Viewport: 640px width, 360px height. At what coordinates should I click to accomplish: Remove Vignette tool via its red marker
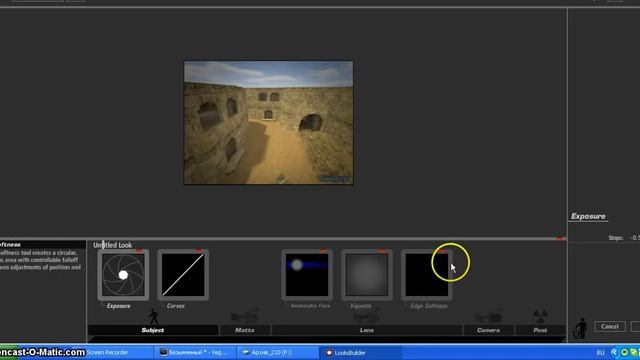pos(383,251)
